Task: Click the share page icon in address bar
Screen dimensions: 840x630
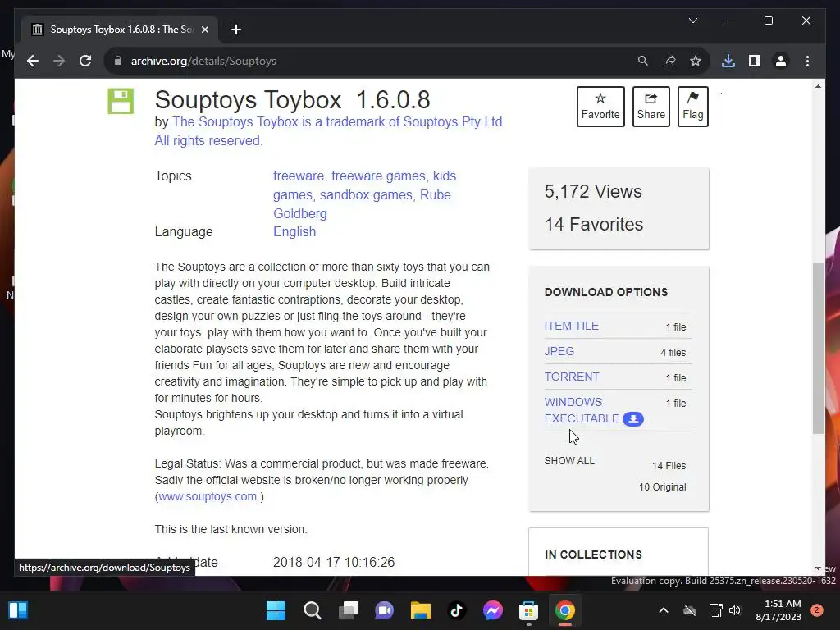Action: 669,61
